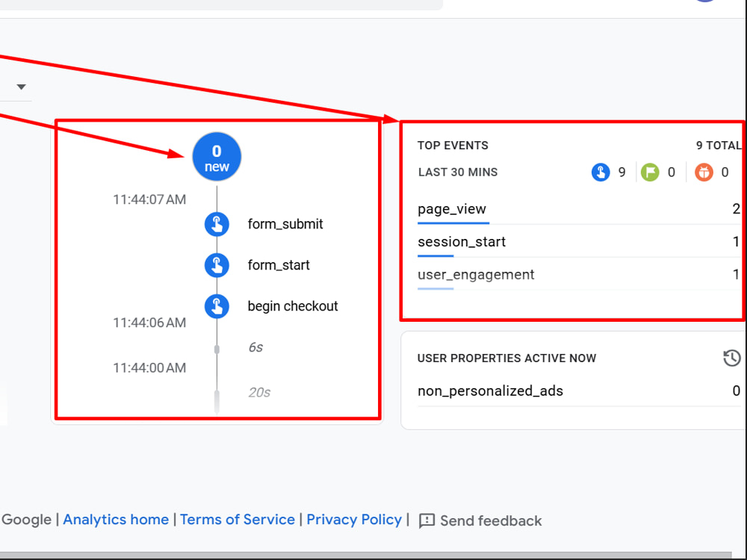The height and width of the screenshot is (560, 747).
Task: Click the TOP EVENTS heading
Action: (453, 146)
